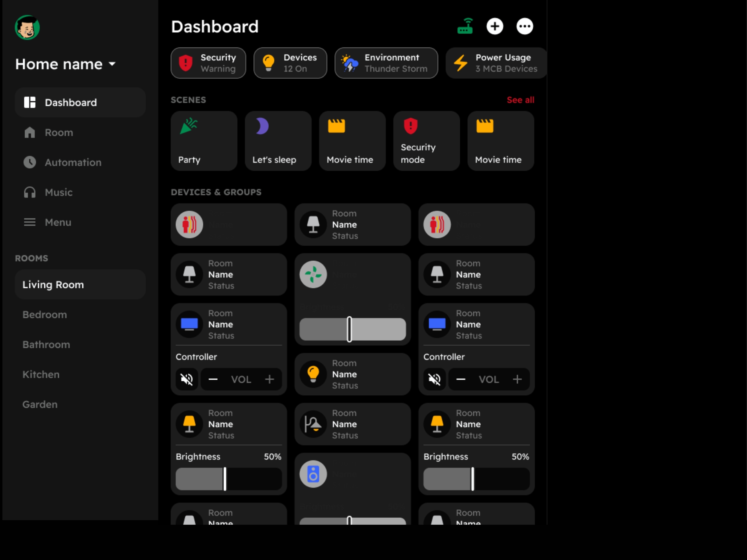Click the plus add button
The height and width of the screenshot is (560, 747).
(495, 26)
